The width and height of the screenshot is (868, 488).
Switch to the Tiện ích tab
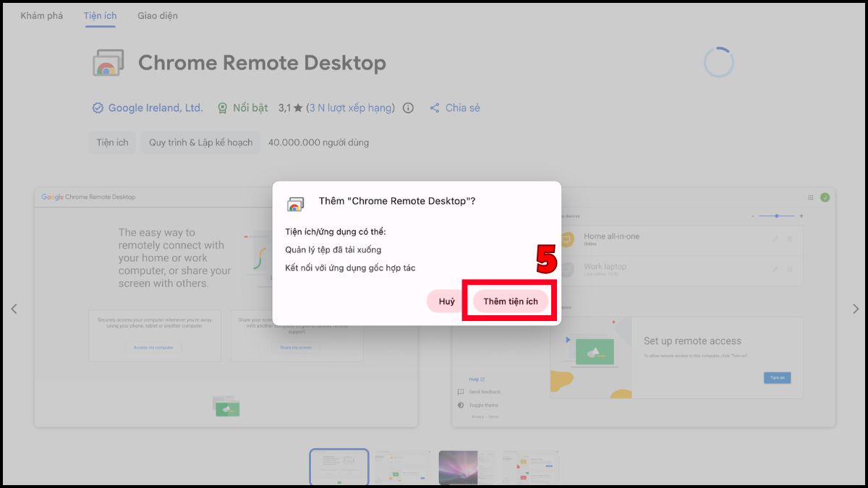(100, 15)
